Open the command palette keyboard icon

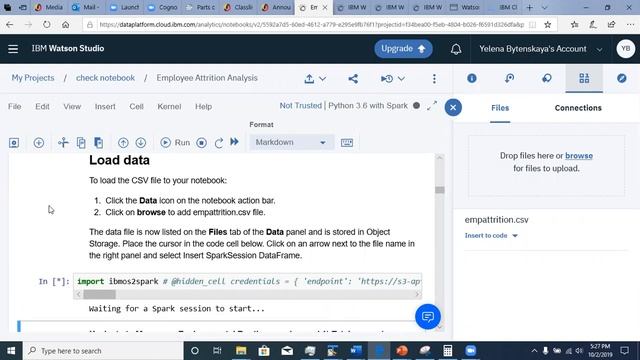pyautogui.click(x=347, y=142)
